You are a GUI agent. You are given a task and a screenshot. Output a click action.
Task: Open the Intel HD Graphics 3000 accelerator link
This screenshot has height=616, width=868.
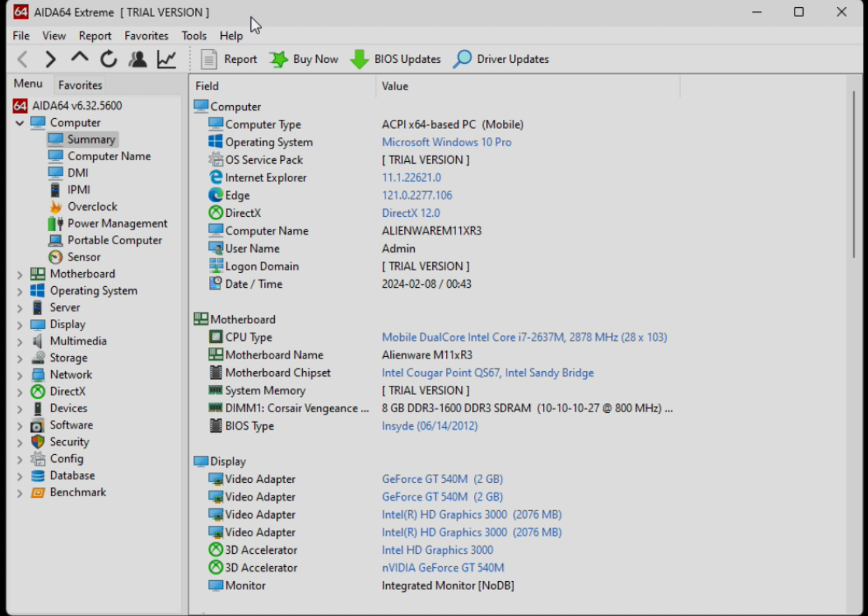[437, 550]
